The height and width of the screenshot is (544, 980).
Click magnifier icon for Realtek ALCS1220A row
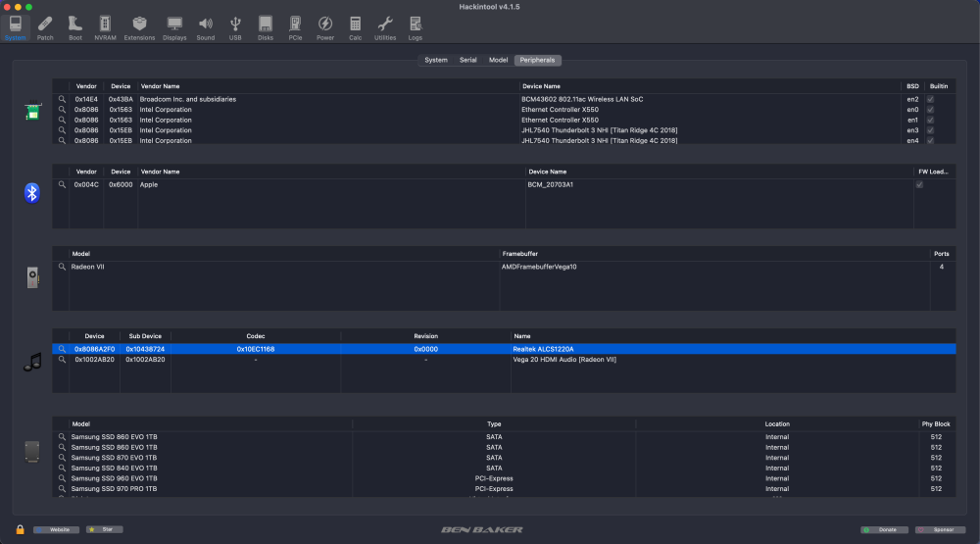[62, 349]
